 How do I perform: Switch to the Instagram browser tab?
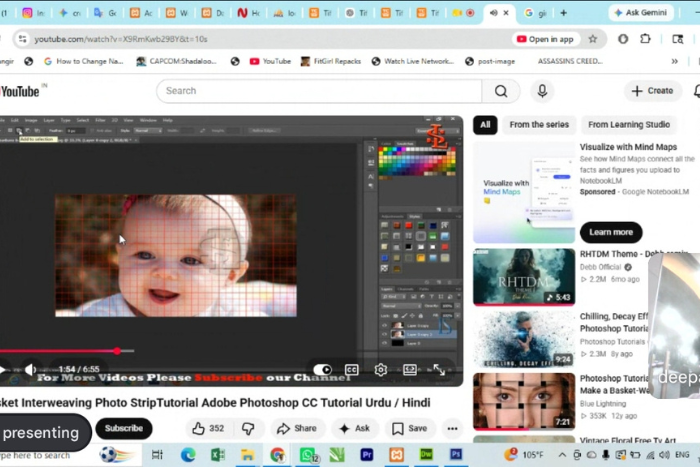click(x=34, y=13)
